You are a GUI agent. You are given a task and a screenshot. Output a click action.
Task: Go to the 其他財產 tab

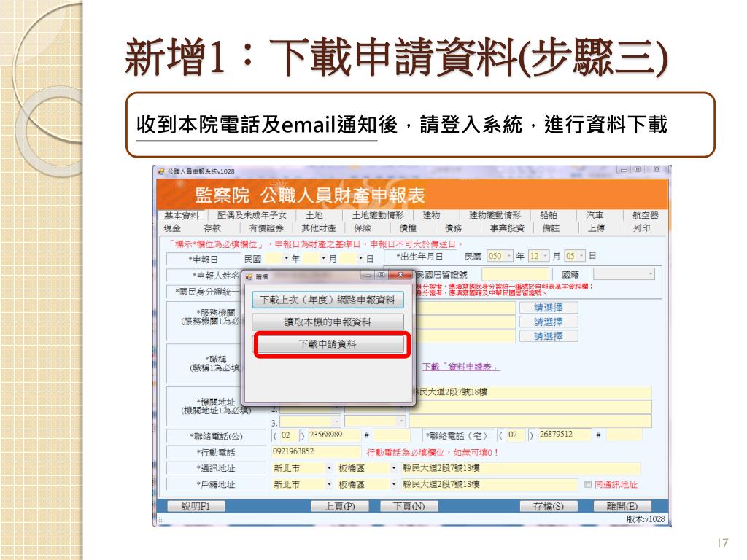[319, 228]
